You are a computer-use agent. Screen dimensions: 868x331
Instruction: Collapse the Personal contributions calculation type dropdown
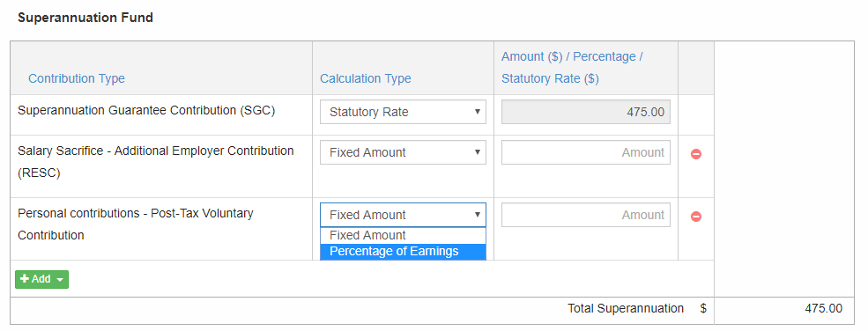pos(403,215)
